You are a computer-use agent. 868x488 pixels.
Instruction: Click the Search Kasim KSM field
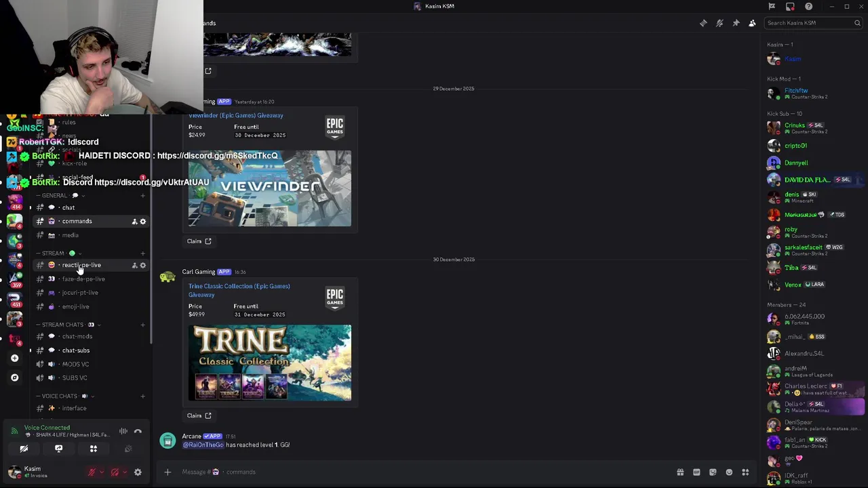(813, 23)
